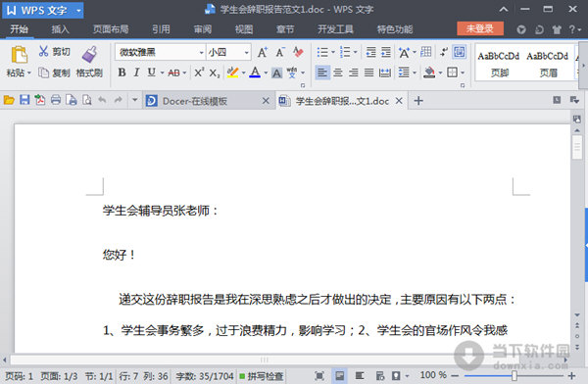Open line spacing dropdown arrow
This screenshot has height=384, width=588.
click(x=415, y=72)
